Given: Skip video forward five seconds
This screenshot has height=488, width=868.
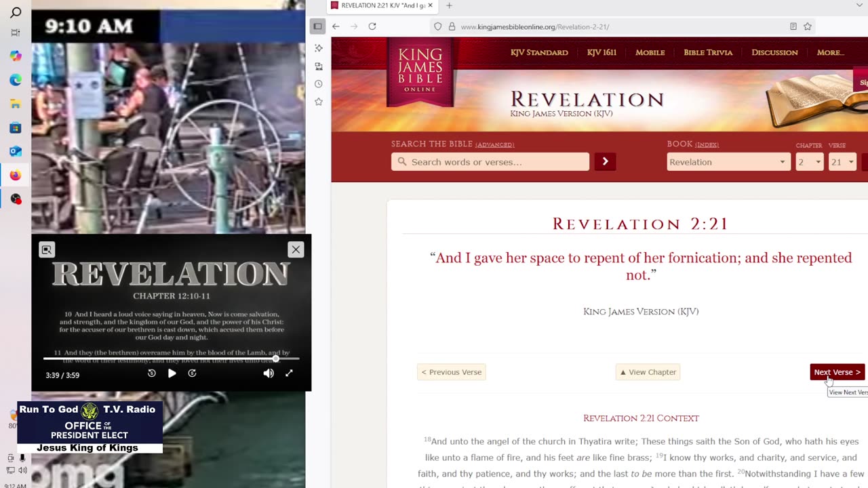Looking at the screenshot, I should (x=192, y=373).
